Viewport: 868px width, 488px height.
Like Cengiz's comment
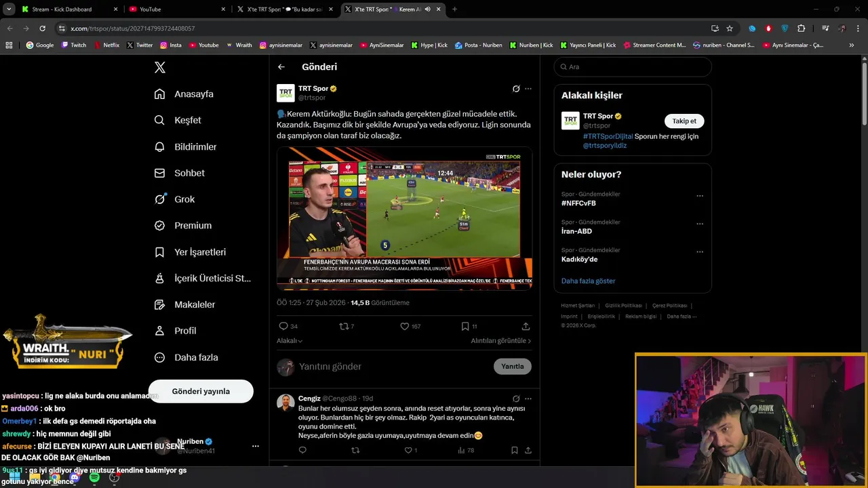(x=408, y=450)
